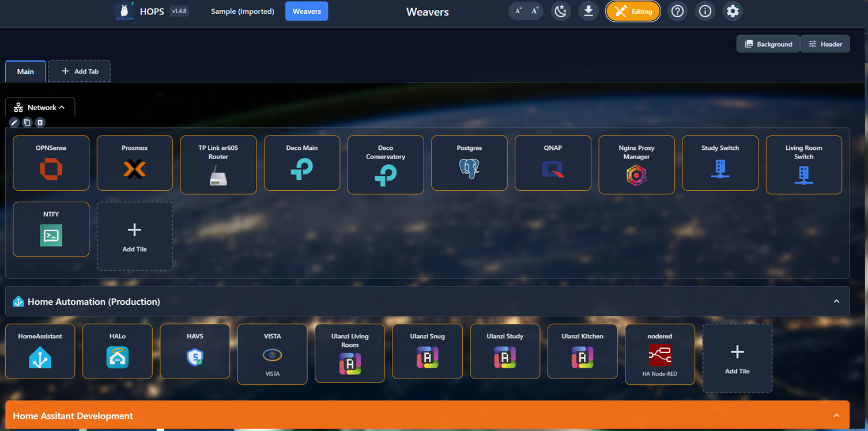Open the info icon in header

pyautogui.click(x=705, y=11)
